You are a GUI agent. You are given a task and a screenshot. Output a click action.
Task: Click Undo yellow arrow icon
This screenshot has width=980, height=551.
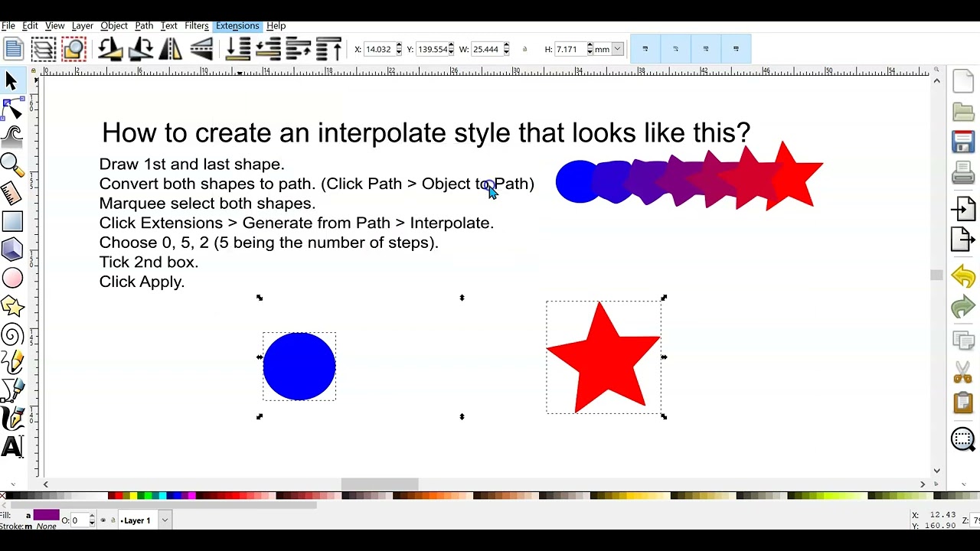(x=963, y=276)
